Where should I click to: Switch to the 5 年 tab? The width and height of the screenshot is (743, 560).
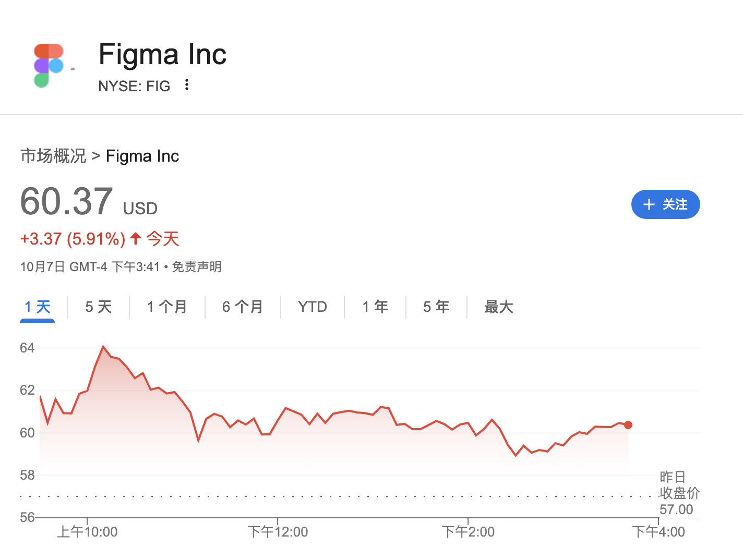(436, 307)
